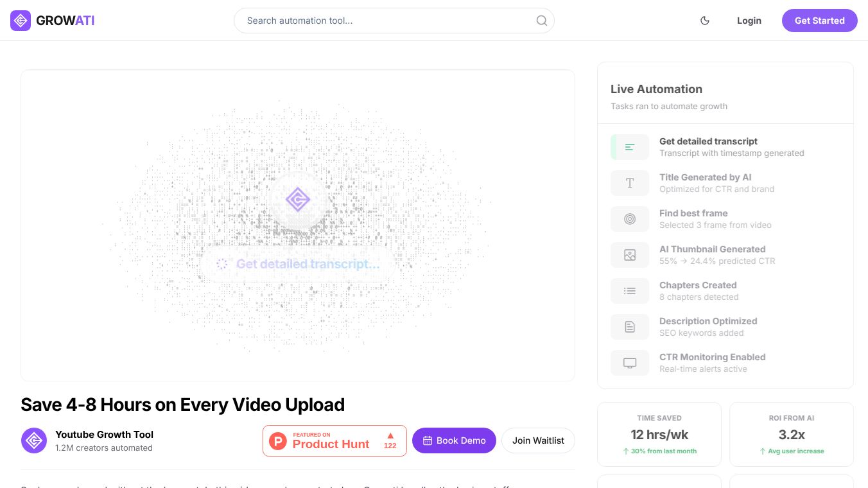Select the Find best frame target icon

(x=630, y=219)
